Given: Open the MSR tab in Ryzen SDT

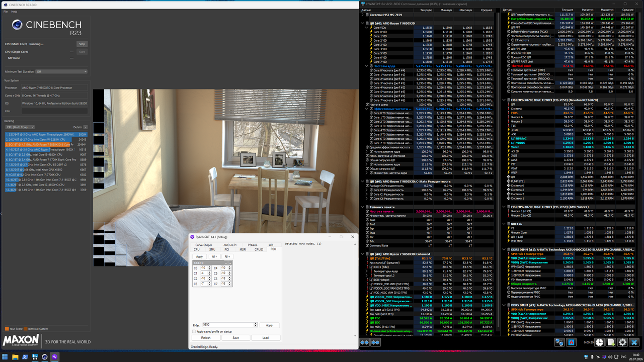Looking at the screenshot, I should (243, 249).
